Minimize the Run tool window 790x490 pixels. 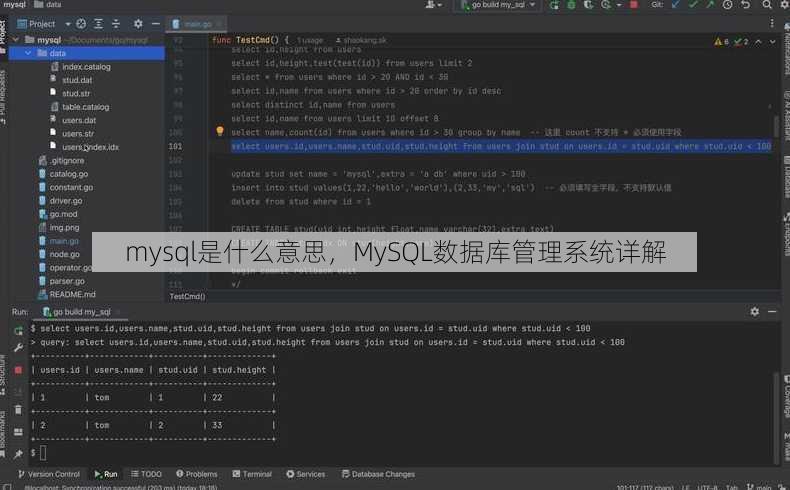coord(772,312)
